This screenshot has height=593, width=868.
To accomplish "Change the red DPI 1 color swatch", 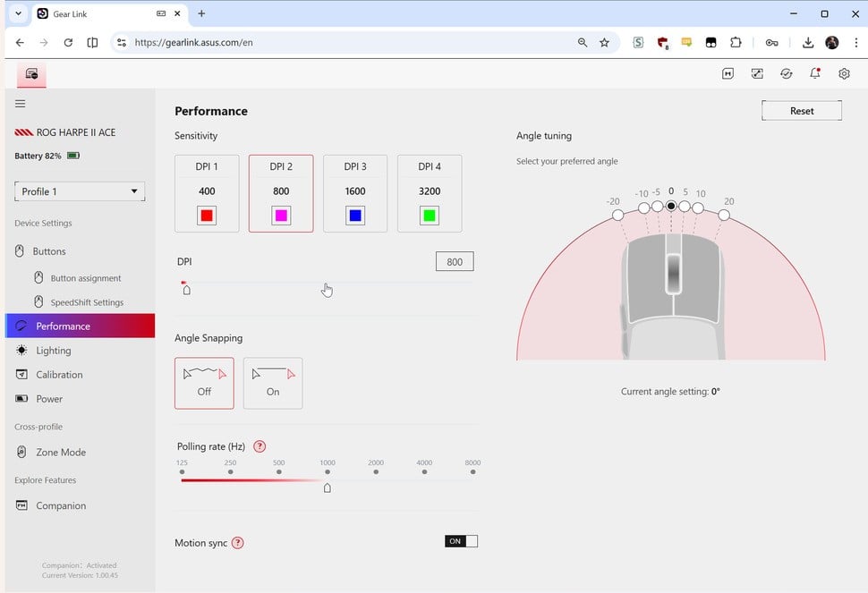I will [207, 216].
